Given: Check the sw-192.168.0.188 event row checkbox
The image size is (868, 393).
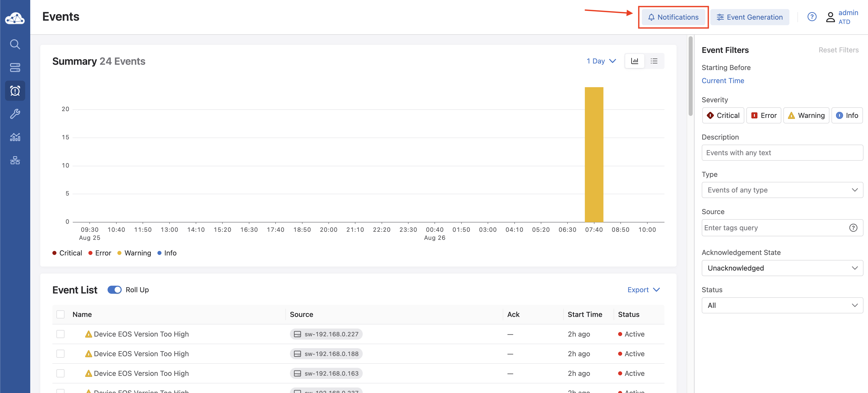Looking at the screenshot, I should (60, 353).
